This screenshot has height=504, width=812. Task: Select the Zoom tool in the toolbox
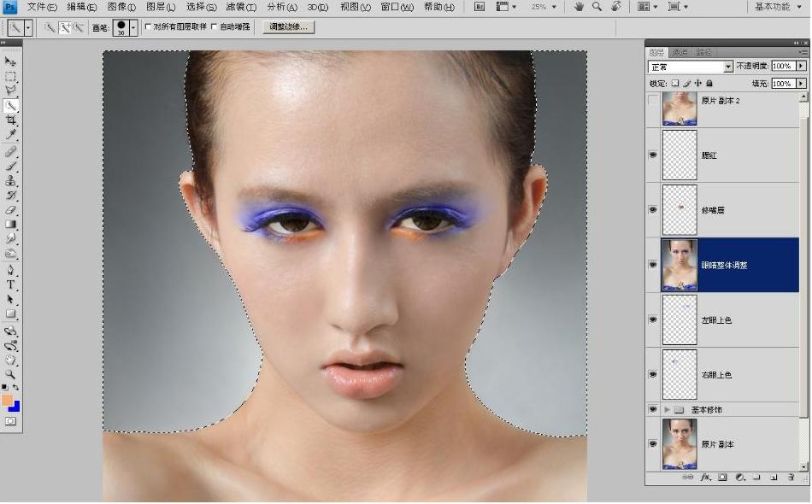(10, 374)
